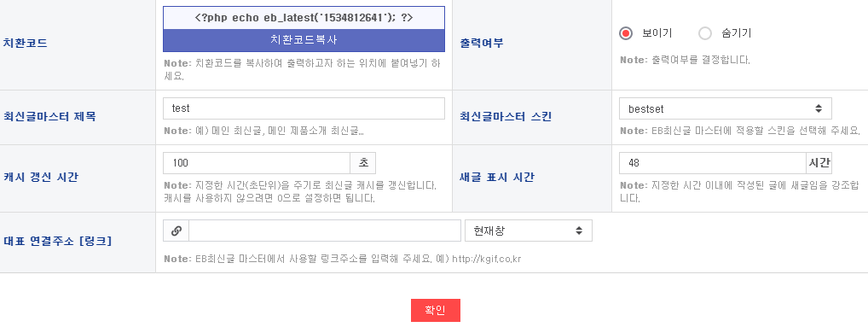The image size is (868, 333).
Task: Focus the new-post time field showing 48
Action: (x=713, y=163)
